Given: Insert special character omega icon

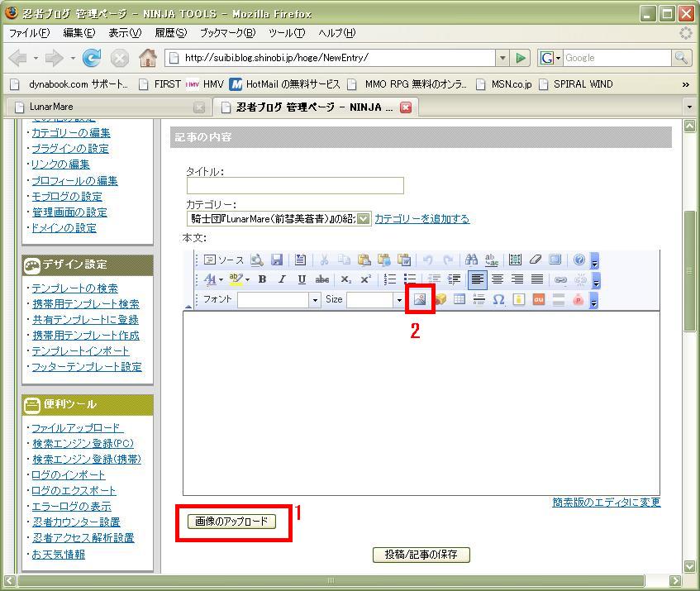Looking at the screenshot, I should tap(498, 299).
